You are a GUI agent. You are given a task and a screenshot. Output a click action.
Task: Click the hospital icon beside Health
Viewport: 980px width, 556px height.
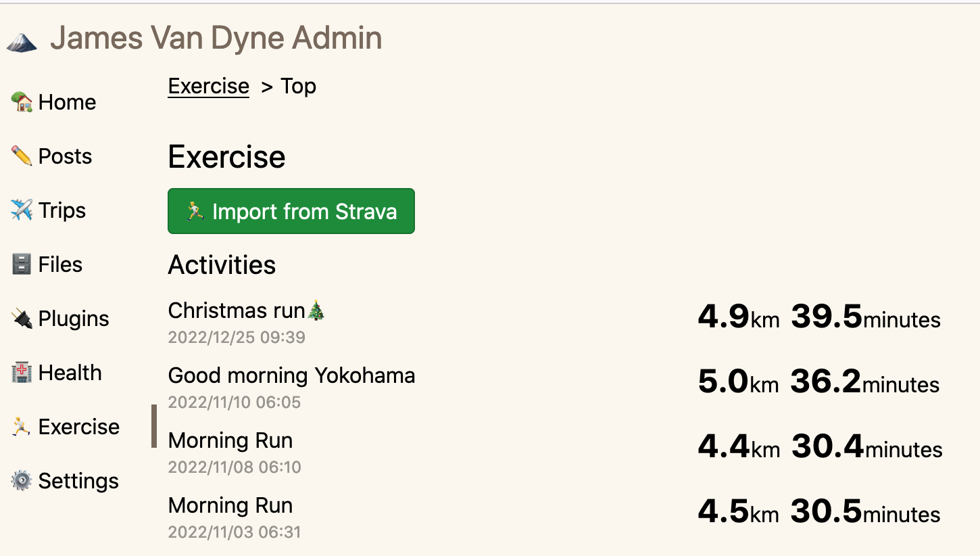pos(22,373)
